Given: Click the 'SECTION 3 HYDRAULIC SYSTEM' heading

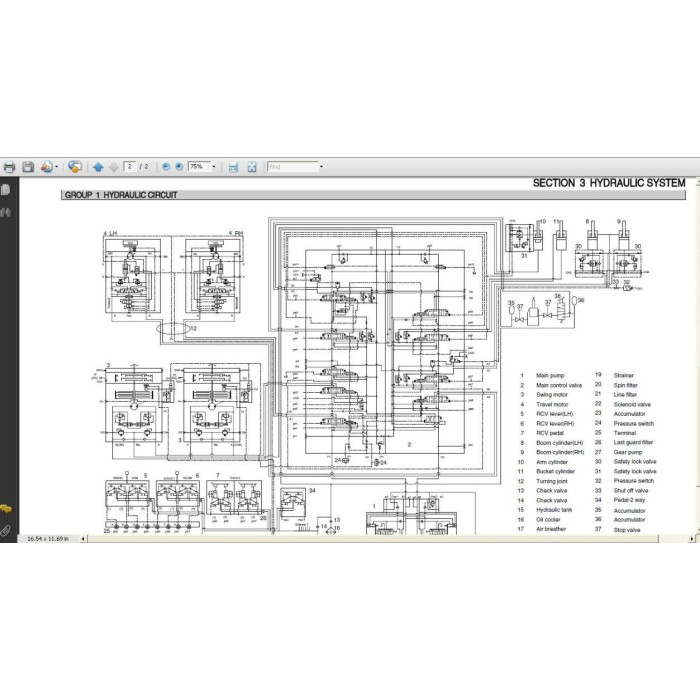Looking at the screenshot, I should point(609,183).
